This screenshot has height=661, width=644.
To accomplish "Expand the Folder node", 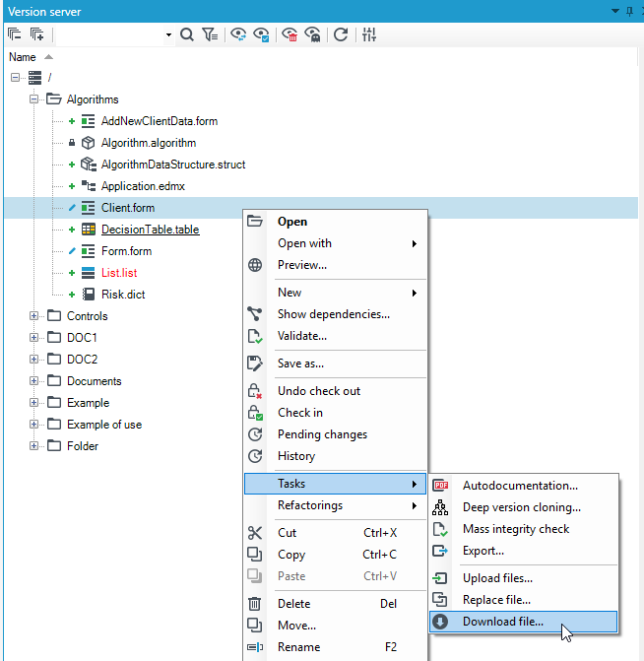I will (33, 445).
